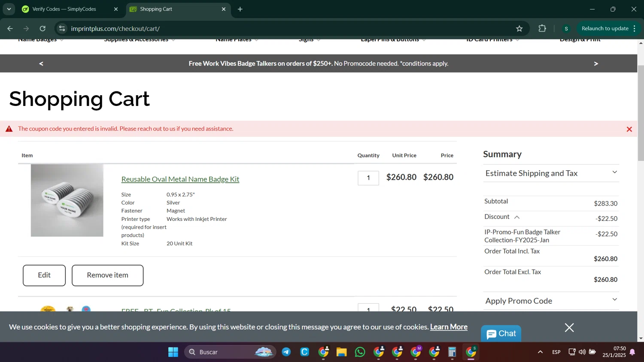Open Reusable Oval Metal Name Badge Kit link

tap(180, 179)
